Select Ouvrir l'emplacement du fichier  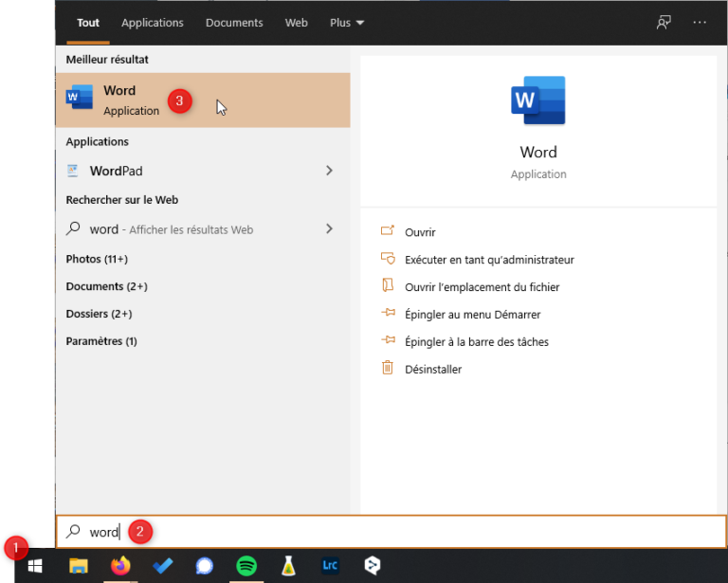click(x=482, y=287)
